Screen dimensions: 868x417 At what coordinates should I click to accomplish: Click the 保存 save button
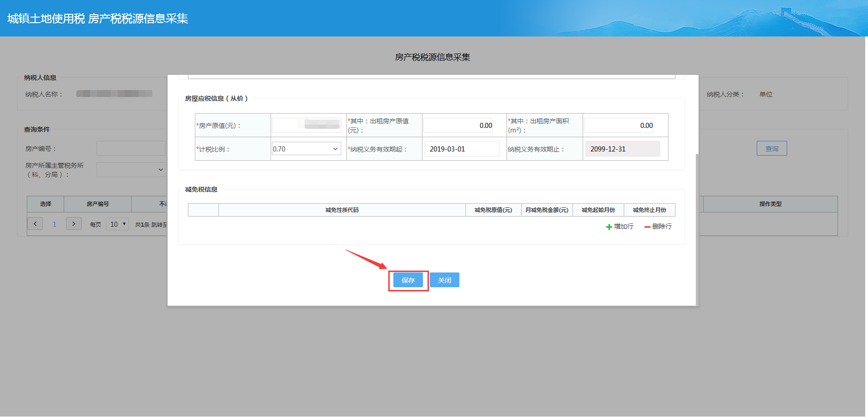point(408,279)
